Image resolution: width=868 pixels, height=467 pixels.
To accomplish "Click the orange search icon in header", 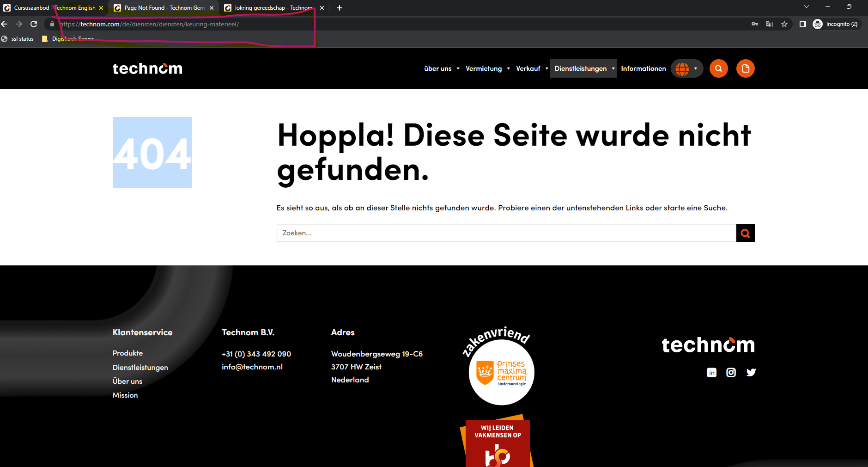I will pyautogui.click(x=718, y=68).
